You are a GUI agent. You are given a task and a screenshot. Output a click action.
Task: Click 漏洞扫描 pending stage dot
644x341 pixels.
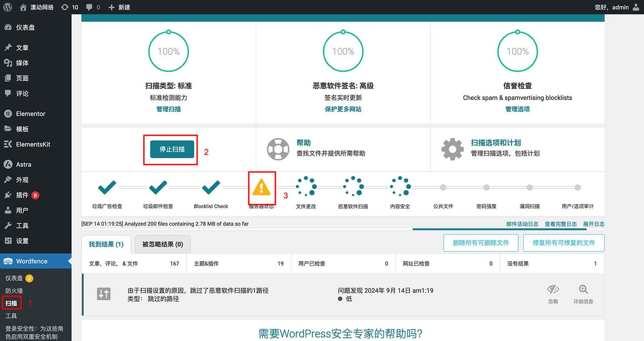530,188
